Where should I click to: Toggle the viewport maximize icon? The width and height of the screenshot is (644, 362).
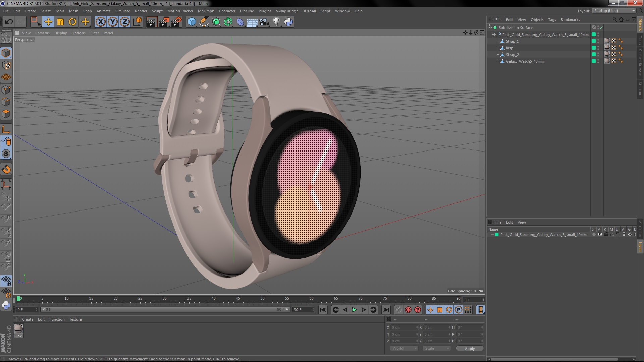click(482, 33)
